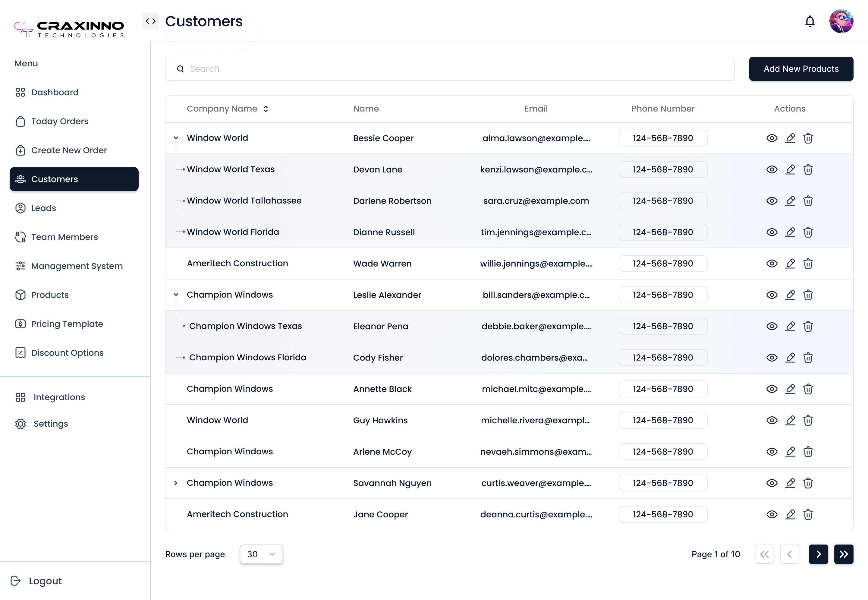Click the edit pencil icon for Bessie Cooper
The image size is (868, 600).
790,138
